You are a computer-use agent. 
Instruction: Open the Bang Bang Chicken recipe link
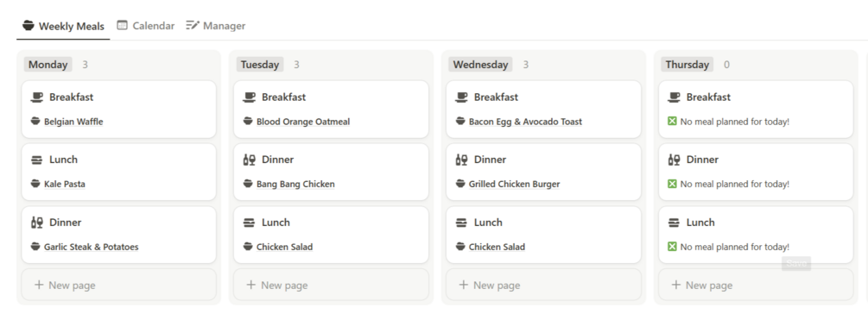(295, 184)
